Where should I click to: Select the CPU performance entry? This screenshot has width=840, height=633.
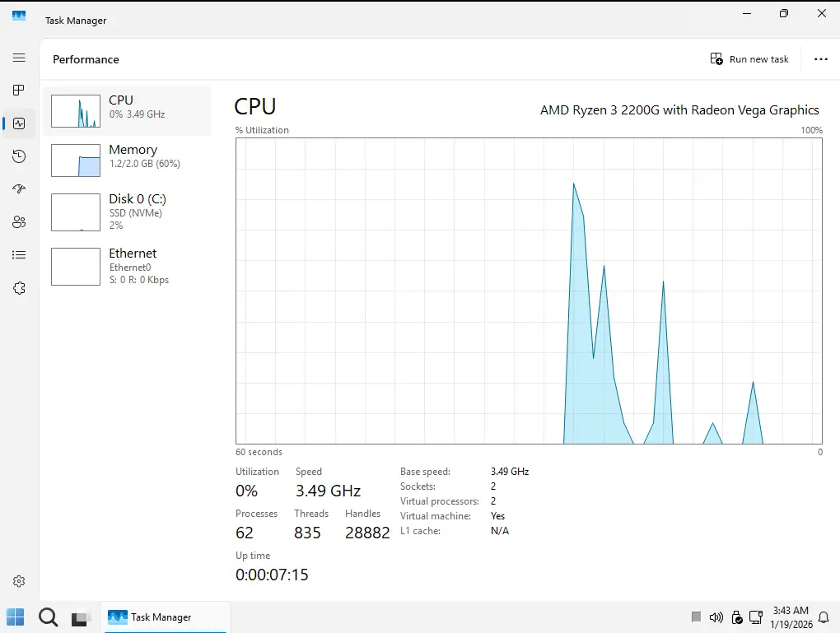tap(127, 111)
